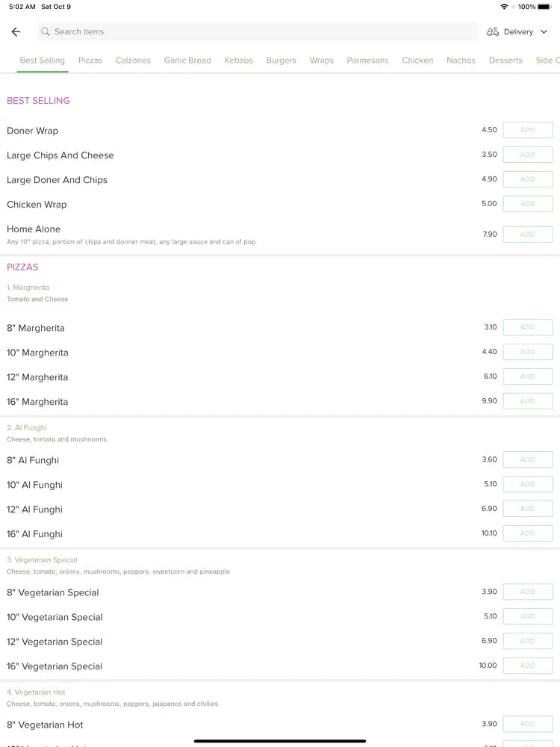Add the 16" Al Funghi pizza
Image resolution: width=560 pixels, height=747 pixels.
[x=528, y=533]
